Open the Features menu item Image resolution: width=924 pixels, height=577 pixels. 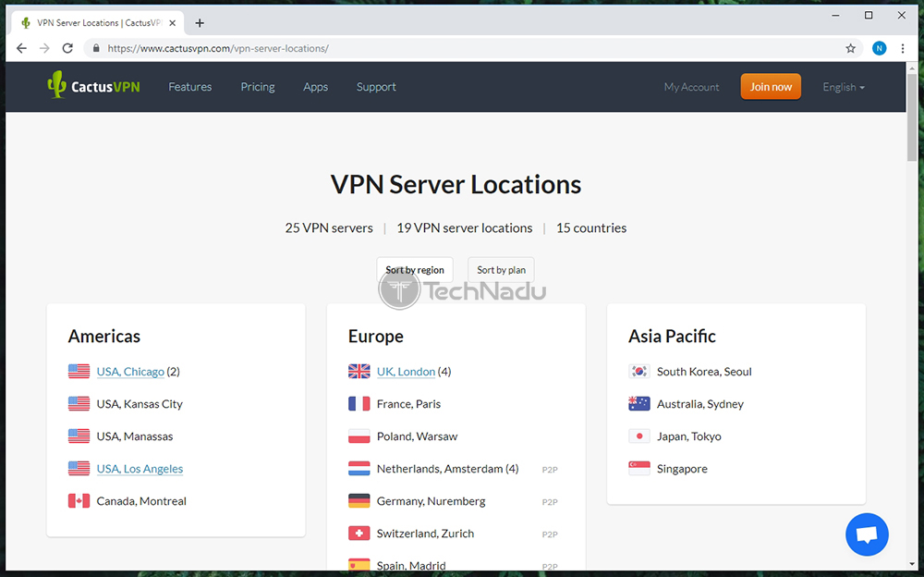point(189,87)
